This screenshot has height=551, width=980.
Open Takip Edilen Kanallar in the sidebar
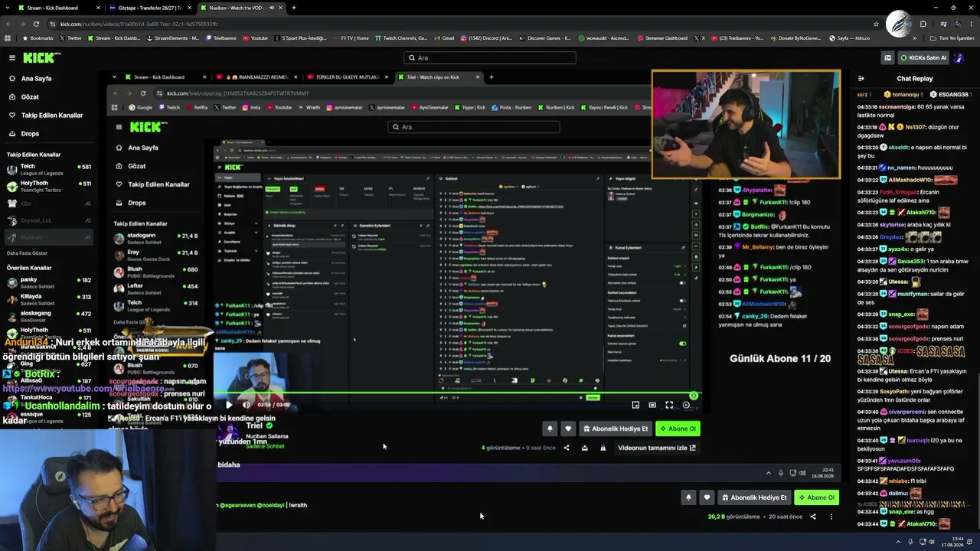coord(51,115)
